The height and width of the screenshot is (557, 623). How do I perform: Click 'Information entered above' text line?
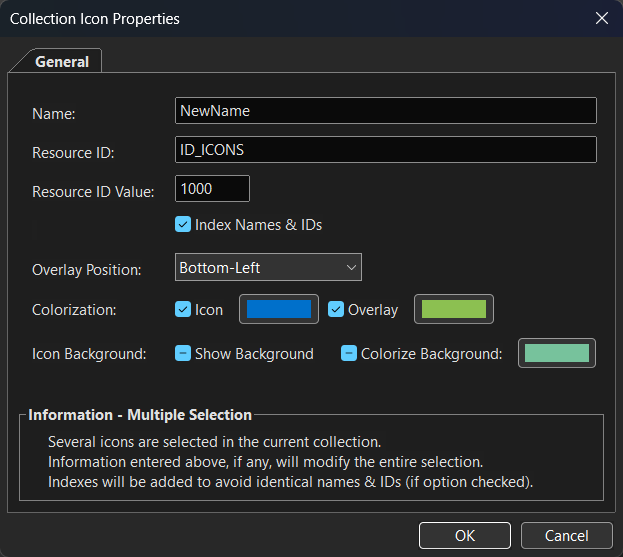(265, 462)
